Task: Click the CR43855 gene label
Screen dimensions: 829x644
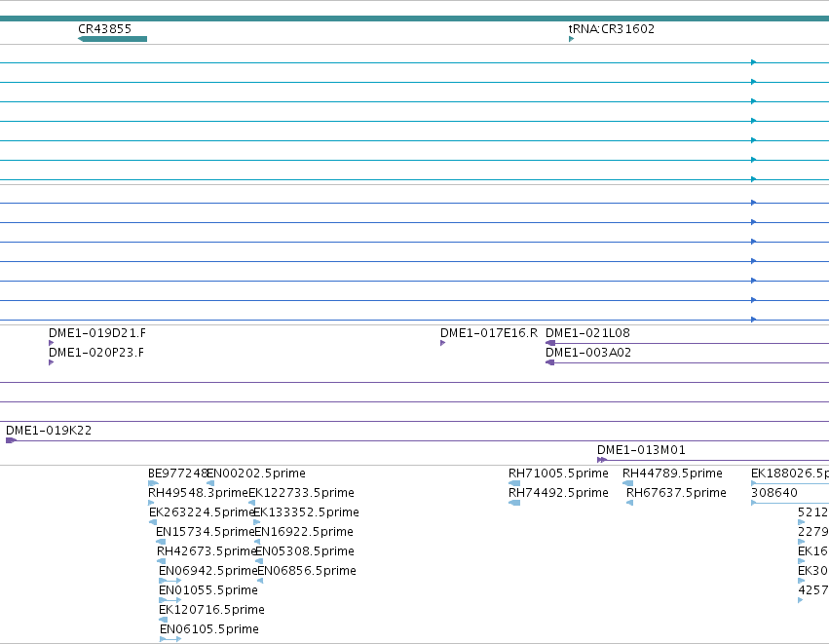Action: tap(104, 28)
